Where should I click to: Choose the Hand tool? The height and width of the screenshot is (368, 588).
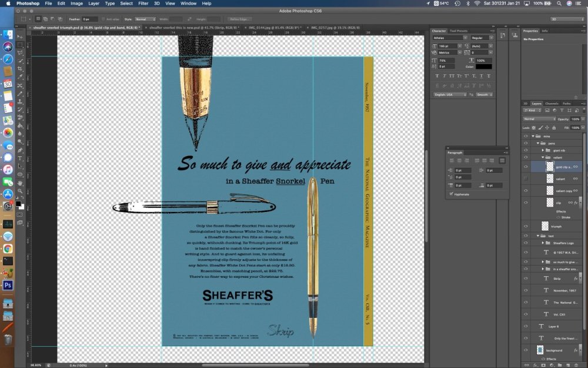click(20, 183)
